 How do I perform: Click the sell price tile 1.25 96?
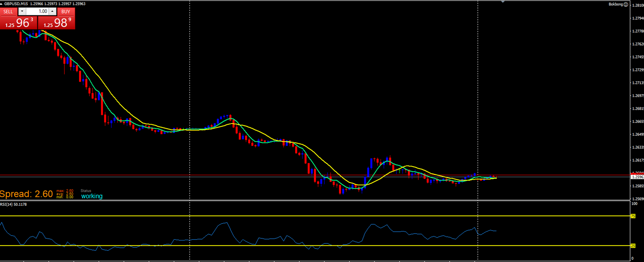19,23
